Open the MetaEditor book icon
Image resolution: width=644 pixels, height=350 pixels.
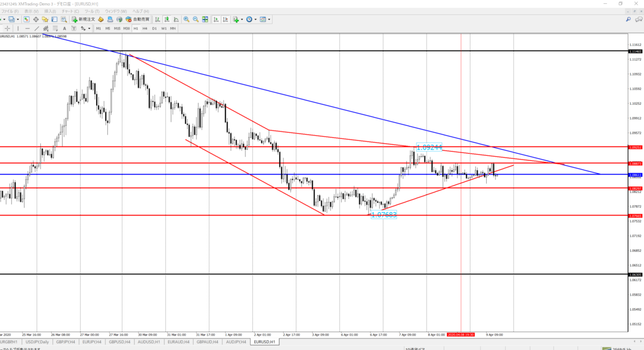pos(100,19)
